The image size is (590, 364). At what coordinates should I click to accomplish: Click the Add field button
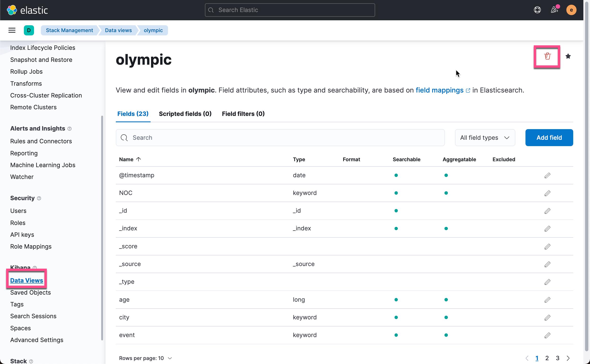(x=549, y=137)
